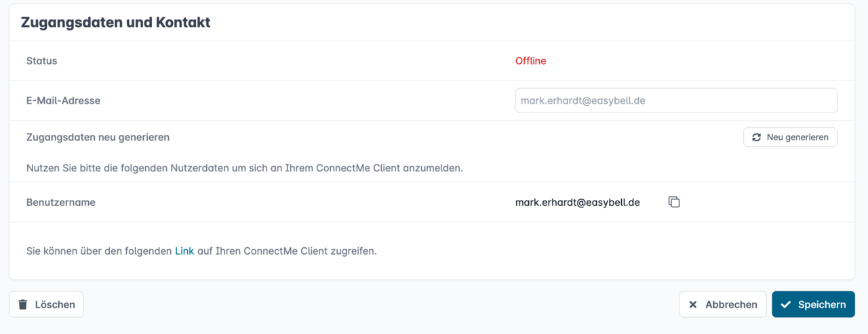
Task: Save settings via the Speichern label
Action: [x=822, y=305]
